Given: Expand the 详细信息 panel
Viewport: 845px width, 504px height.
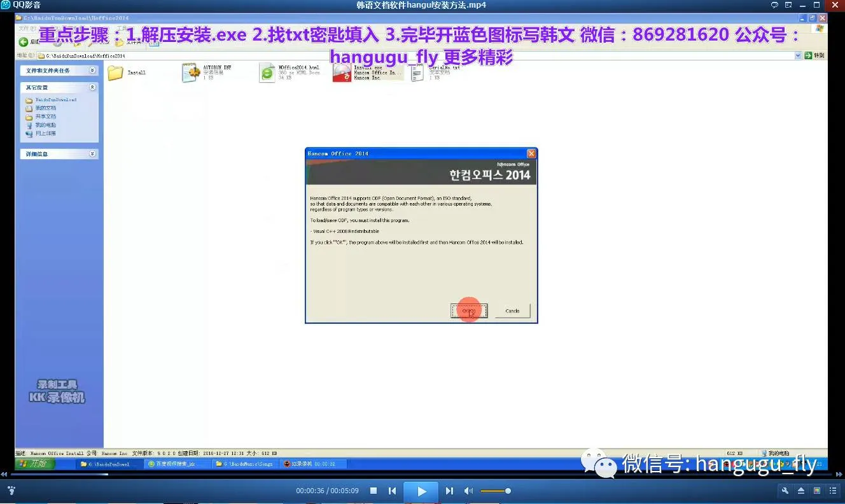Looking at the screenshot, I should (x=92, y=154).
